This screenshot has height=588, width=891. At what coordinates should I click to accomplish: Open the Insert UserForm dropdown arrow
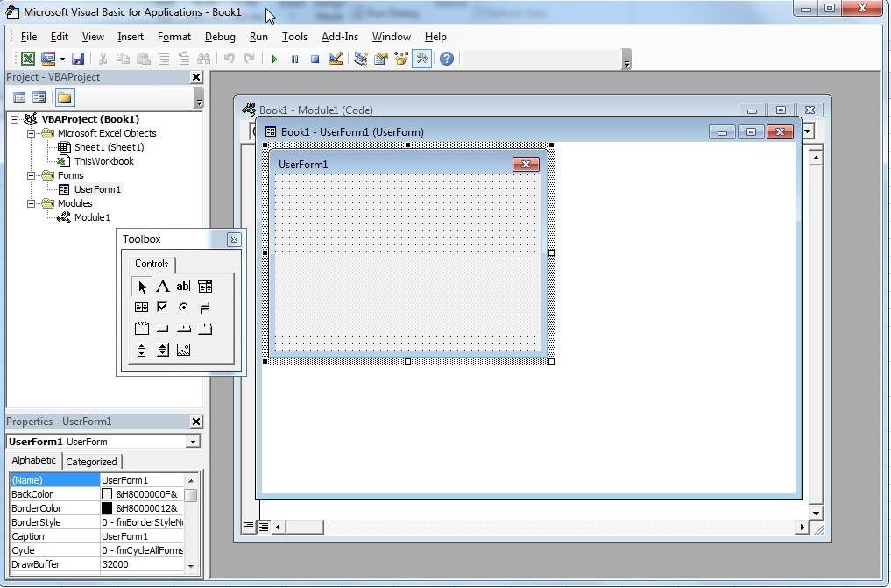62,59
